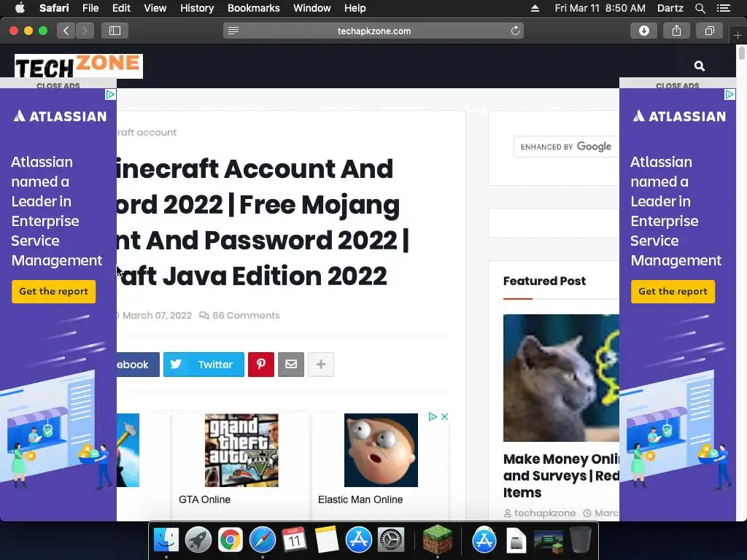Reload the techapkzone.com page
The image size is (747, 560).
(x=515, y=31)
